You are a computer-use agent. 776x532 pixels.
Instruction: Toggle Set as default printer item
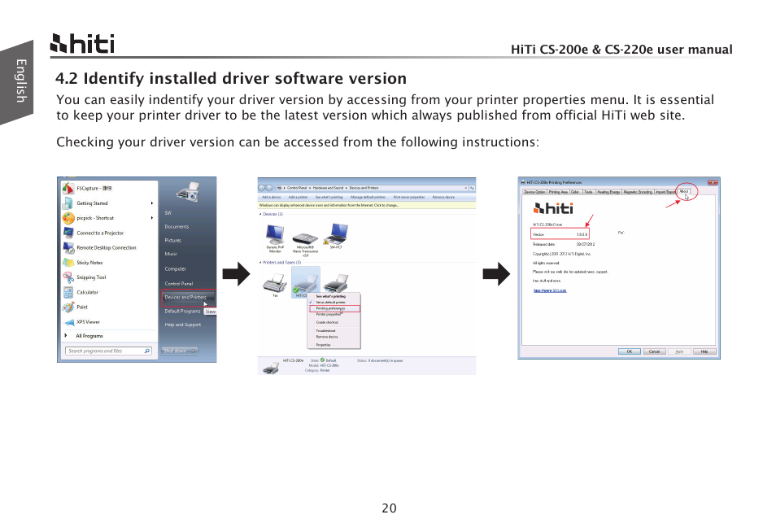click(334, 303)
